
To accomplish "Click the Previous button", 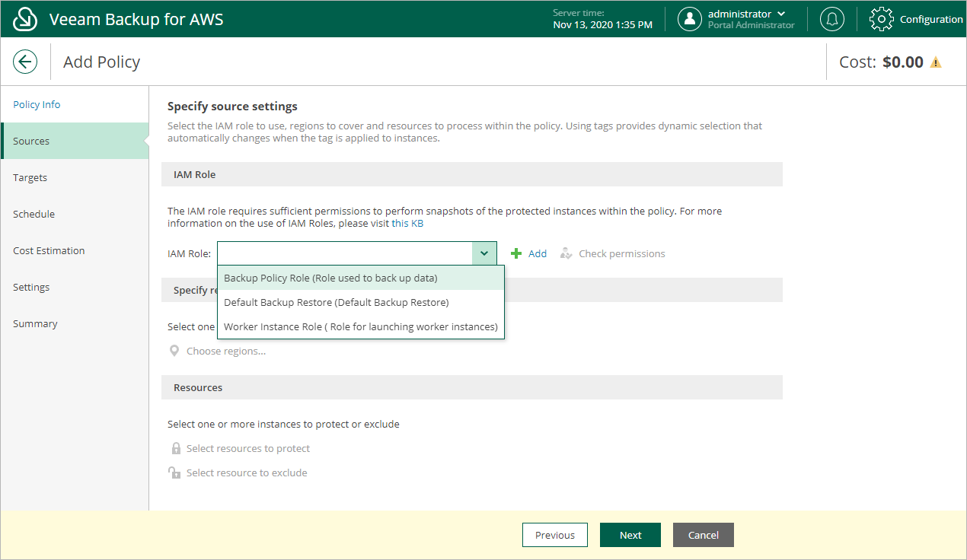I will coord(554,535).
